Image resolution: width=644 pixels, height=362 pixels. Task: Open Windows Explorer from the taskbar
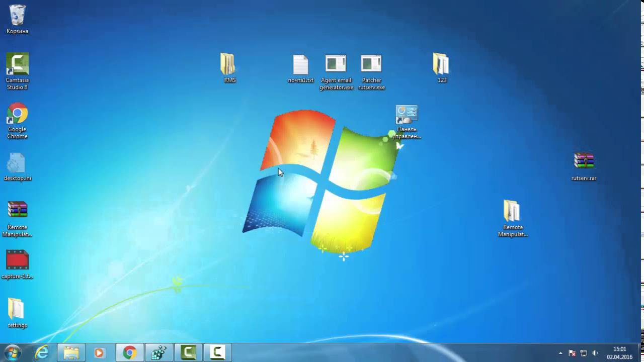coord(71,353)
